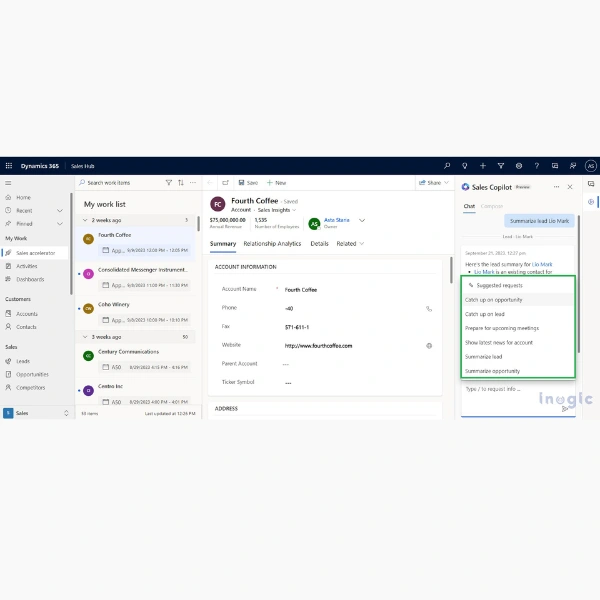This screenshot has width=600, height=600.
Task: Click the New button
Action: click(276, 183)
